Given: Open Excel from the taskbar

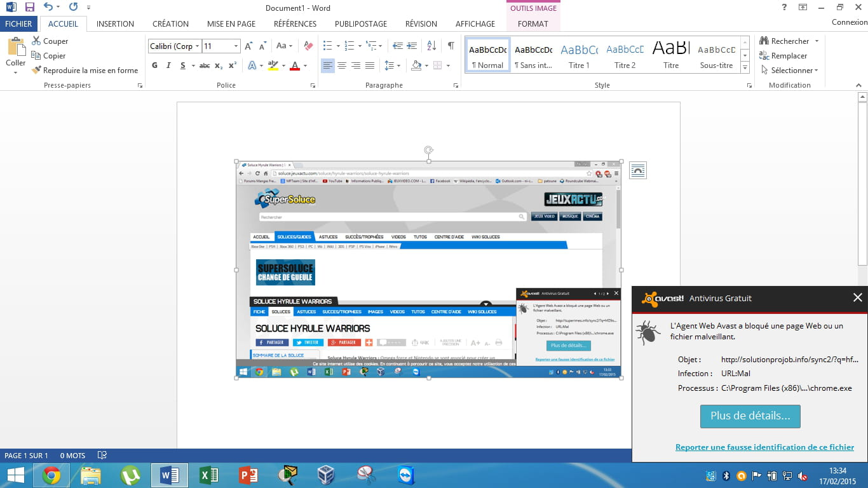Looking at the screenshot, I should (209, 475).
